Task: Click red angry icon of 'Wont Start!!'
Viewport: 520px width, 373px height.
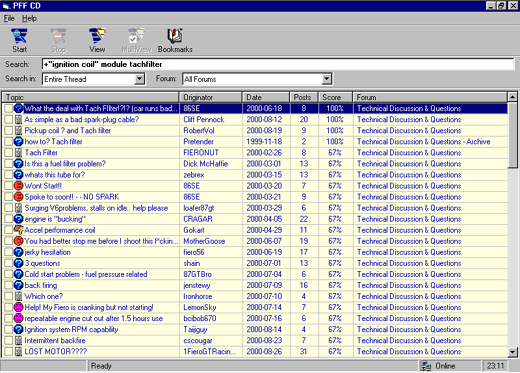Action: click(x=18, y=185)
